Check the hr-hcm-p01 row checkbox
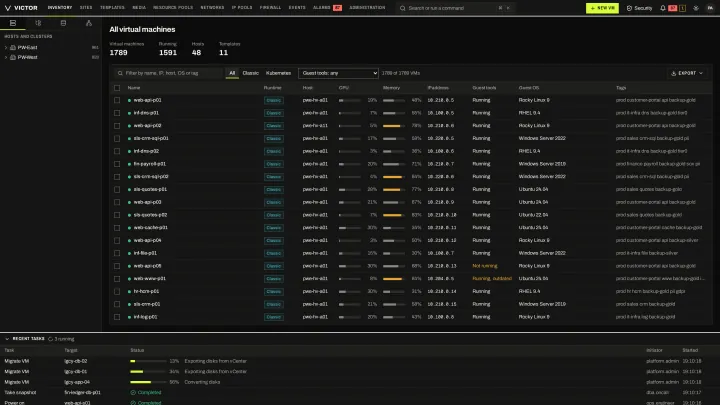 click(117, 292)
